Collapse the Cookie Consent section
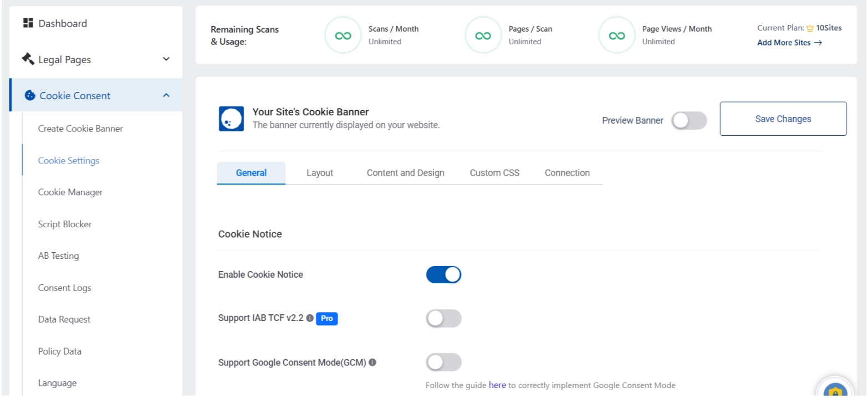The width and height of the screenshot is (868, 398). click(166, 95)
